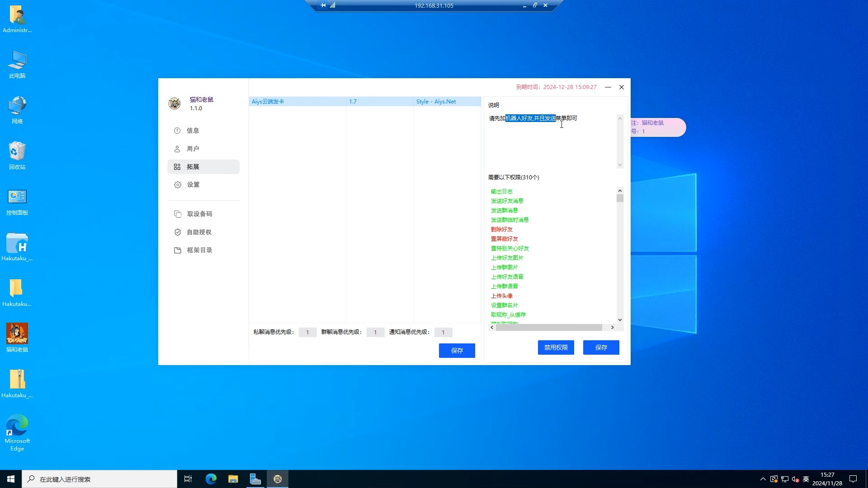
Task: Open 自助授权 shield icon entry
Action: tap(178, 232)
